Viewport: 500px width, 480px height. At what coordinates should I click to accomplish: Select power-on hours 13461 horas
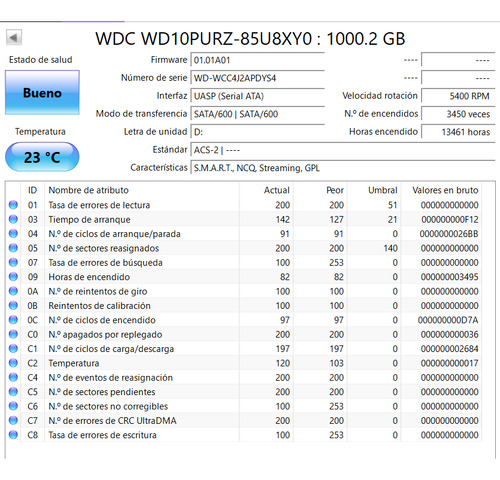click(x=458, y=132)
